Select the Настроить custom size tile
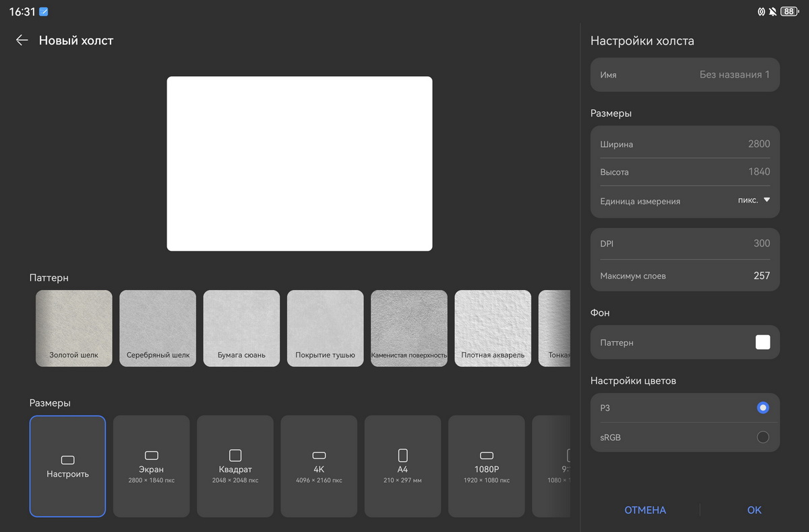809x532 pixels. click(67, 466)
